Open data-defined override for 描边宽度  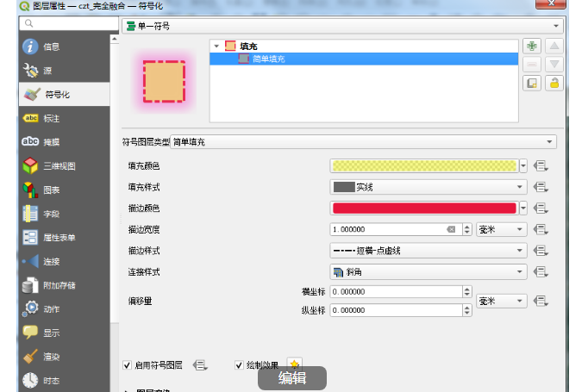(x=541, y=229)
